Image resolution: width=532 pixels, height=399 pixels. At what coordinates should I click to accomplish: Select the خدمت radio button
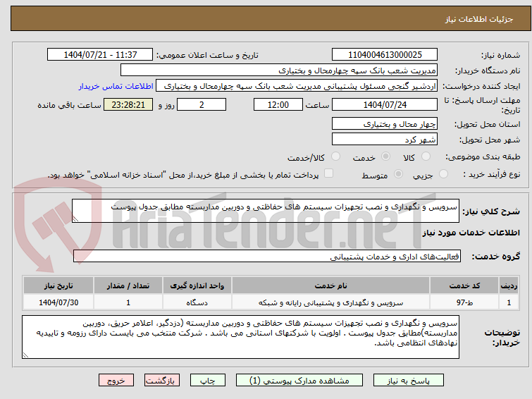tap(385, 156)
